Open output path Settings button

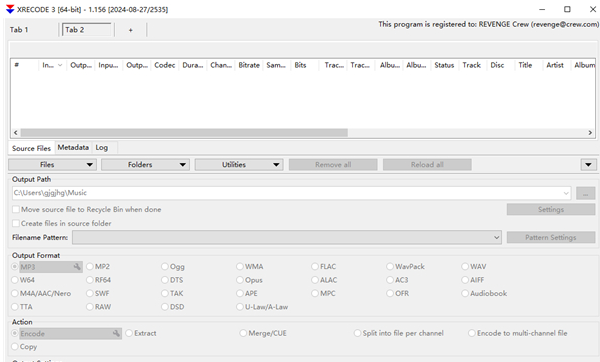click(x=551, y=210)
